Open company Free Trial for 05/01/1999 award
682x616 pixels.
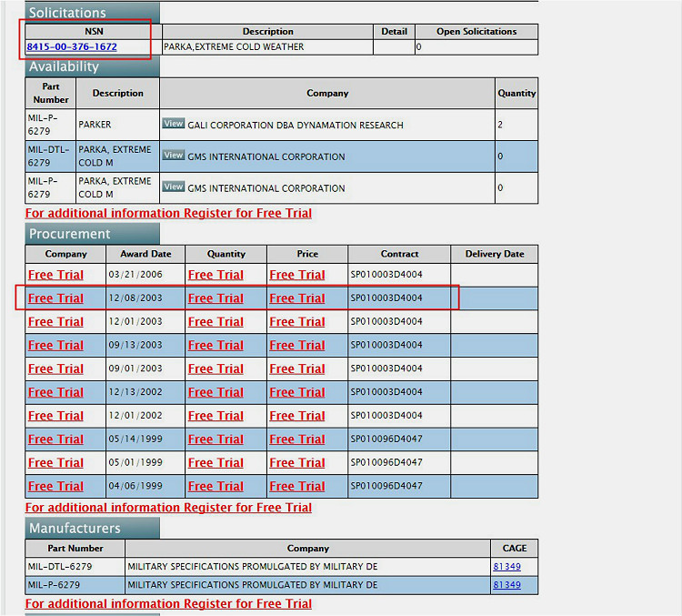pos(55,463)
